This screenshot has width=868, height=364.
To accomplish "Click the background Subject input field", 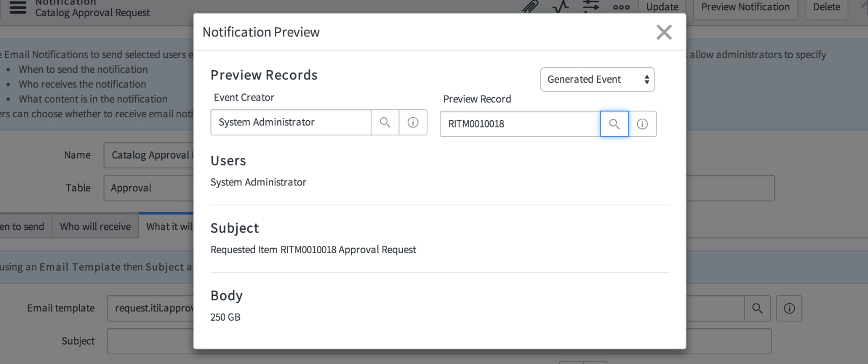I will pos(150,341).
